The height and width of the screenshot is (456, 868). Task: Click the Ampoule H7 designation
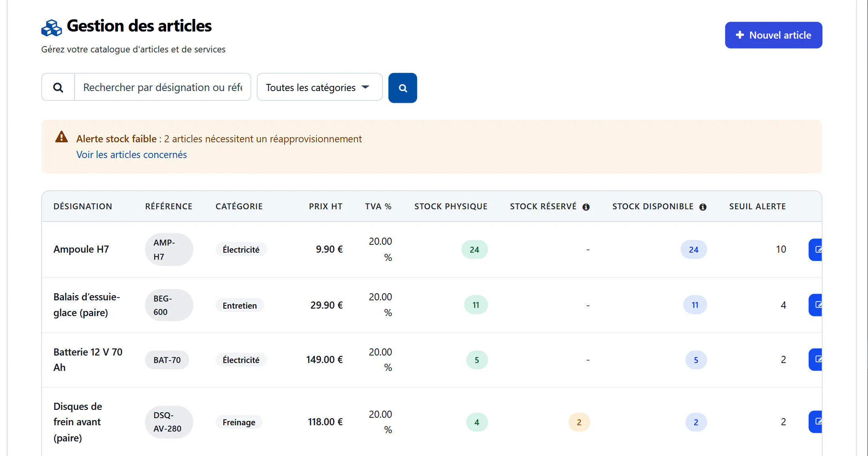point(81,249)
